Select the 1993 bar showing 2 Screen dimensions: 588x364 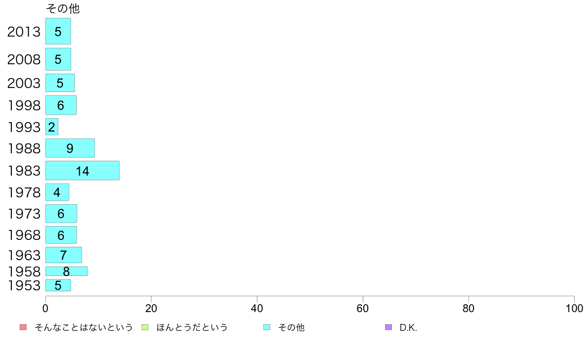[x=52, y=127]
